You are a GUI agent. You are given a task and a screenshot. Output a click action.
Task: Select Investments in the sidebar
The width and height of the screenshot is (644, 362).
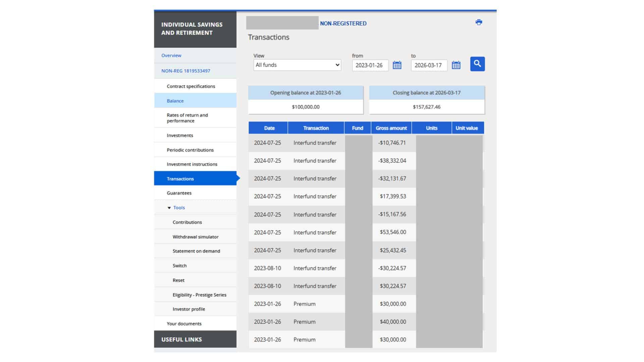tap(180, 135)
